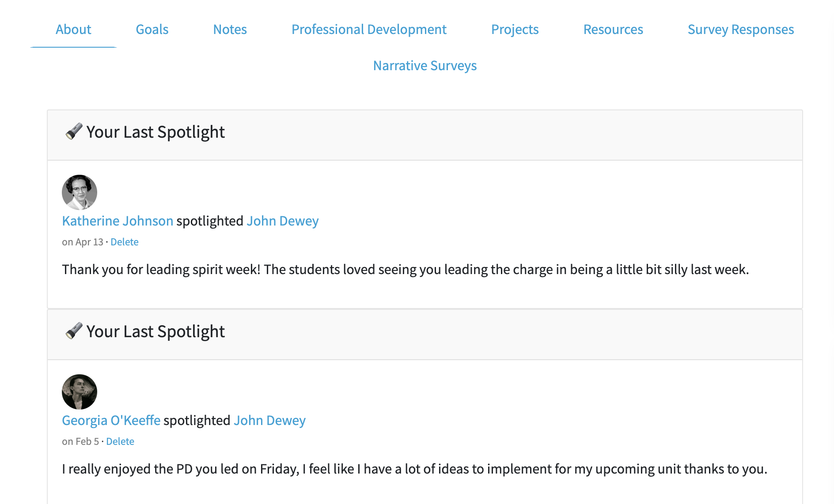Click Katherine Johnson's profile photo
The width and height of the screenshot is (834, 504).
(x=80, y=192)
